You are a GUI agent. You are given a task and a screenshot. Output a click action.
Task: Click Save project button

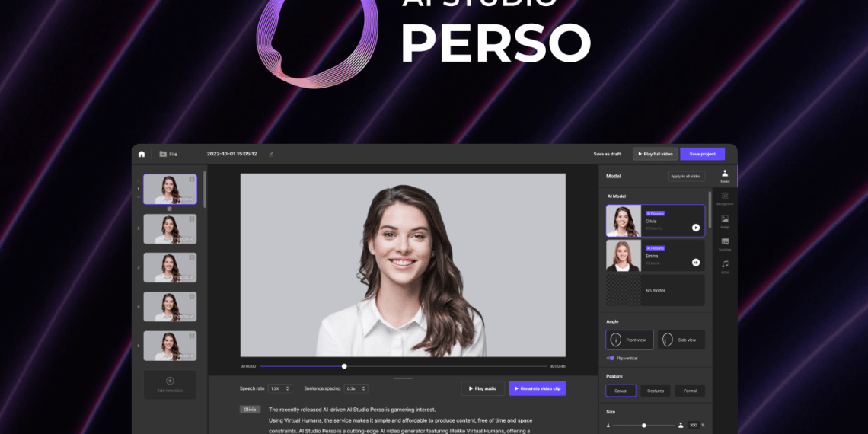point(702,154)
